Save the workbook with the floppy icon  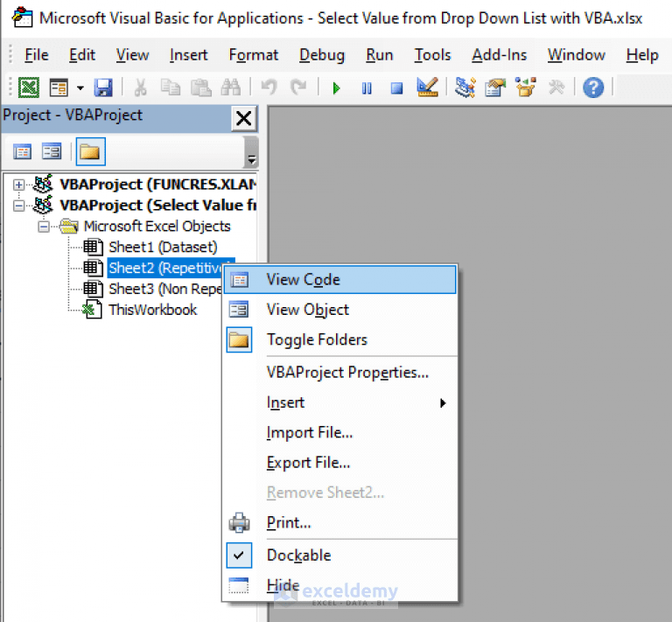103,87
